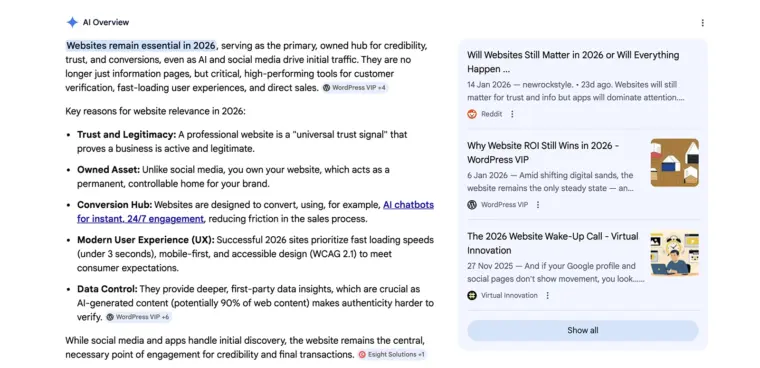
Task: Click the Virtual Innovation logo icon
Action: click(x=472, y=295)
